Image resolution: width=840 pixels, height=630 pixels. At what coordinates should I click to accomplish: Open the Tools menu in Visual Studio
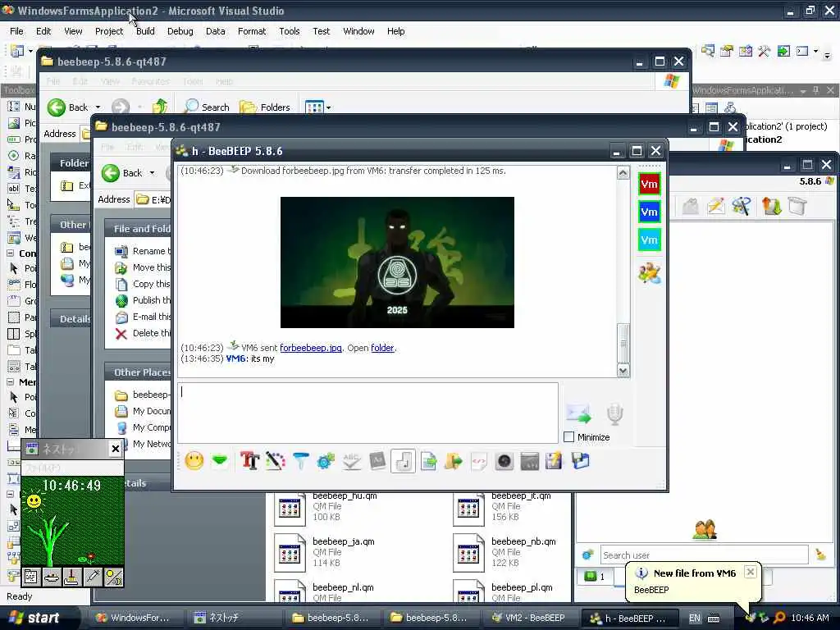[290, 31]
